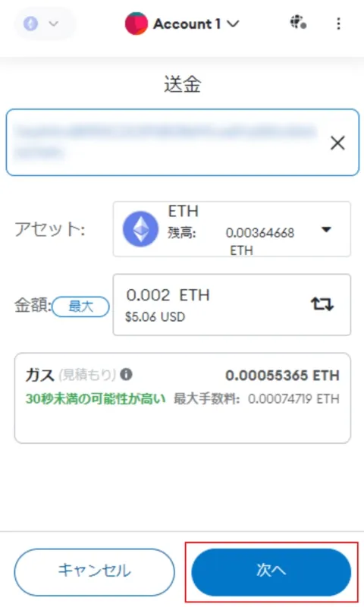Swap ETH and USD currency display

[x=322, y=304]
